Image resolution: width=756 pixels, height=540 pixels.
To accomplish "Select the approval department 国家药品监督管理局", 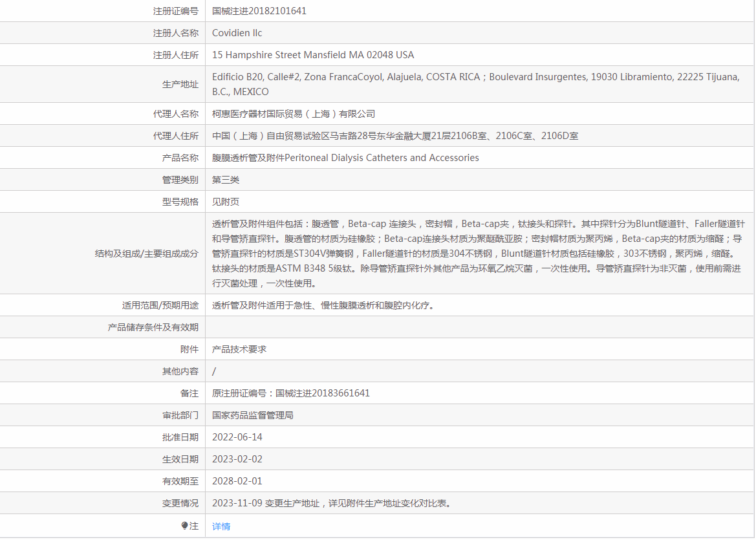I will point(253,415).
